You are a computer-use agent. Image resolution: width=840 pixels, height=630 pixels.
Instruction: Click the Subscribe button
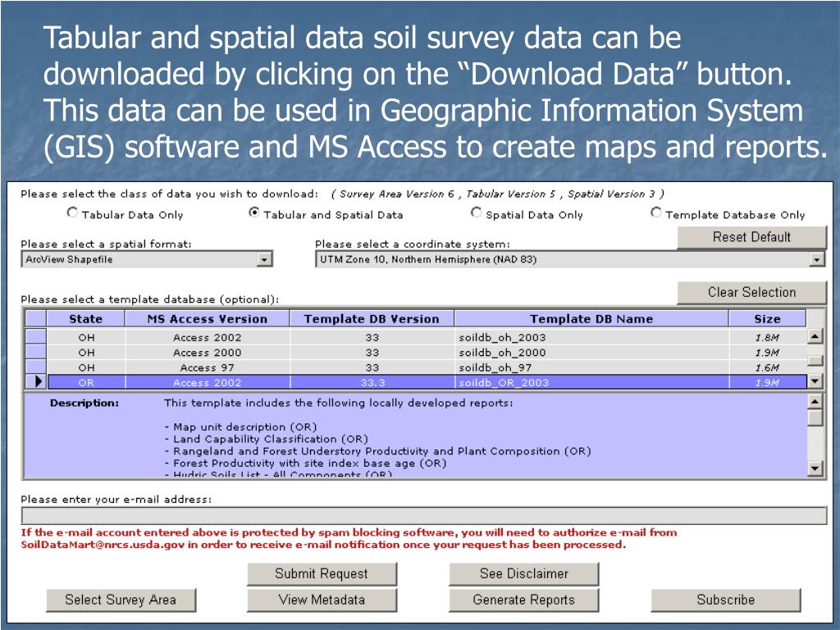click(x=726, y=600)
